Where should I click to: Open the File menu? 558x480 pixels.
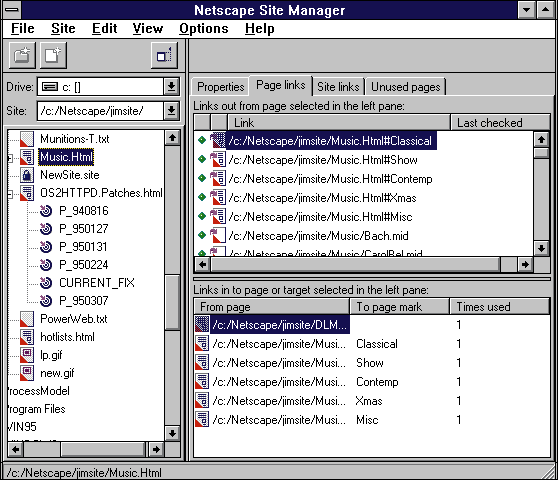click(22, 28)
